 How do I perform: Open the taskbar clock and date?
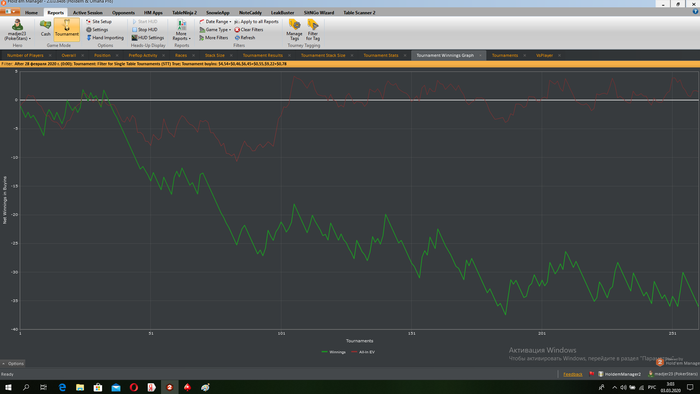(x=670, y=387)
